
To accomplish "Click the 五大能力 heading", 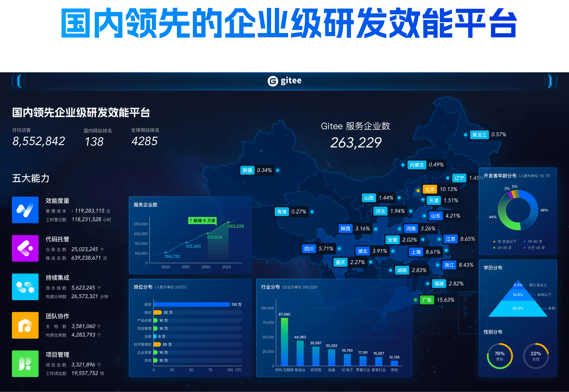I will coord(31,178).
